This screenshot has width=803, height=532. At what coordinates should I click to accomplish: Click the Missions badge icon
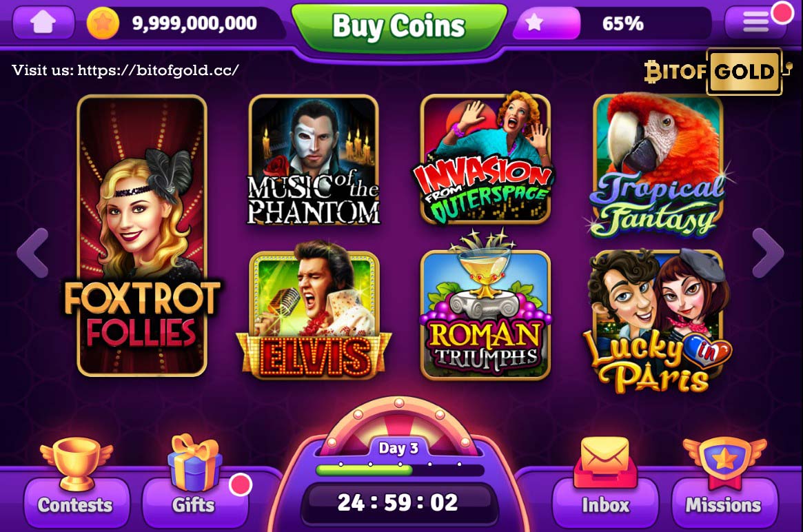click(724, 462)
